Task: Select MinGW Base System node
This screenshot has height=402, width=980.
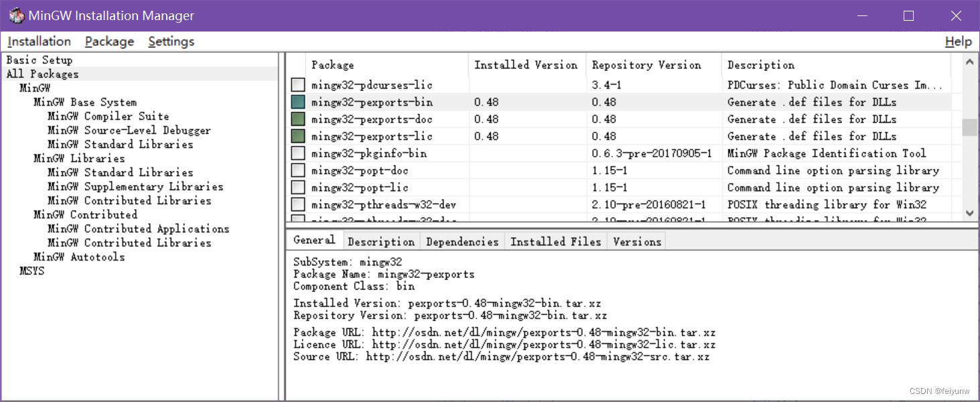Action: (x=85, y=102)
